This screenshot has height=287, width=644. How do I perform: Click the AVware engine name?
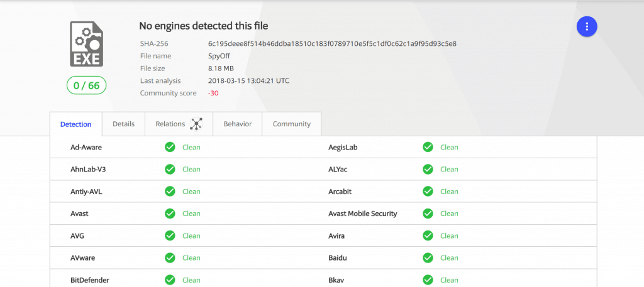click(x=82, y=258)
